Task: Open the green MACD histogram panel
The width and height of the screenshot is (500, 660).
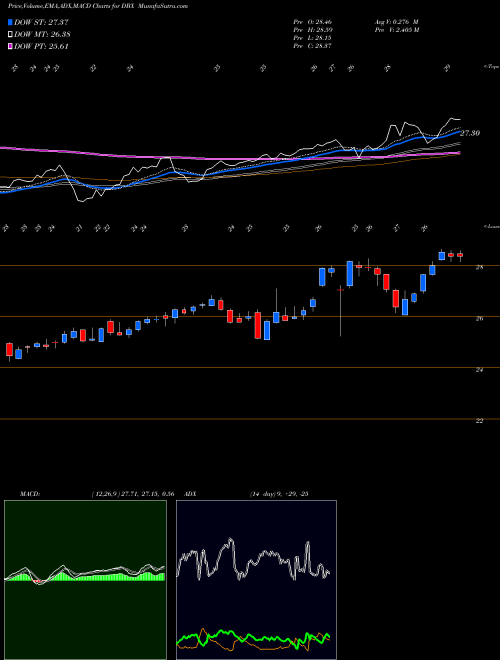Action: 85,580
